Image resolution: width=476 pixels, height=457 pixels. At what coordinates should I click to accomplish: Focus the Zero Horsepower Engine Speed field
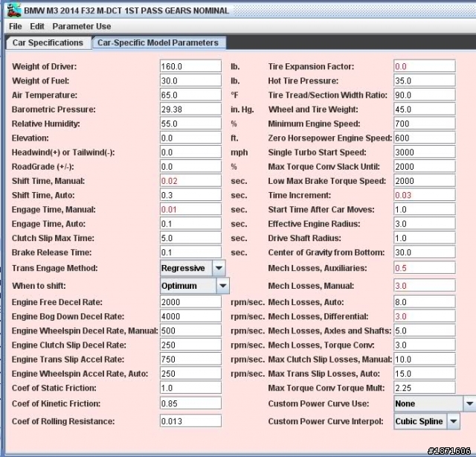[425, 138]
